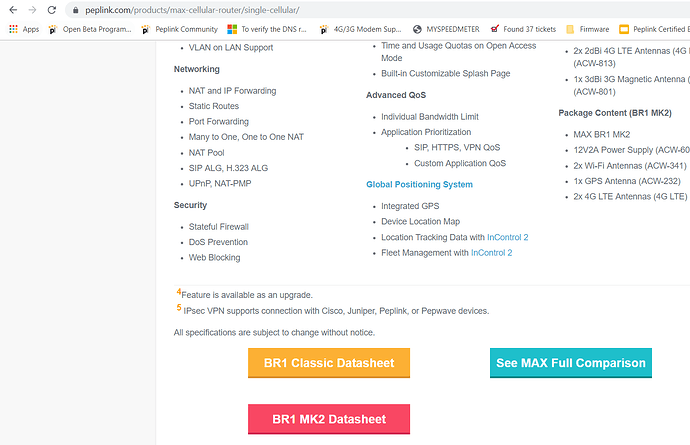Viewport: 690px width, 445px height.
Task: Open the Peplink Certified bookmark
Action: pyautogui.click(x=654, y=29)
